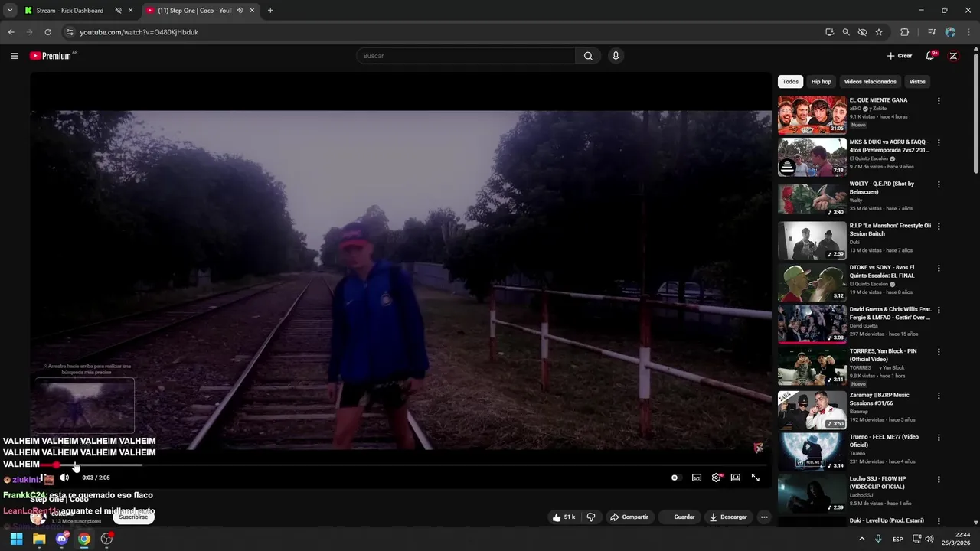Open the Chrome extensions puzzle icon
The width and height of the screenshot is (980, 551).
coord(905,32)
